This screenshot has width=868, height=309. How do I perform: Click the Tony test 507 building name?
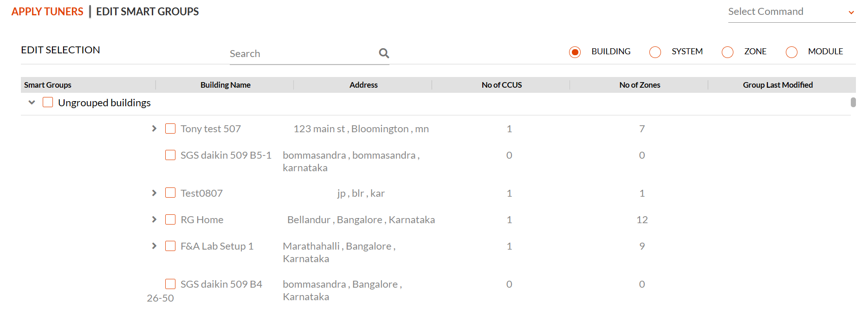click(x=211, y=129)
